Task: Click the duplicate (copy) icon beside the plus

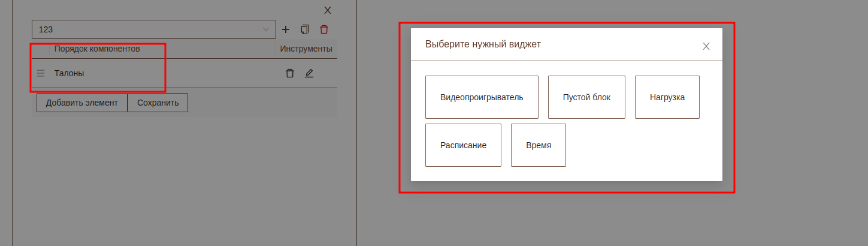Action: 305,29
